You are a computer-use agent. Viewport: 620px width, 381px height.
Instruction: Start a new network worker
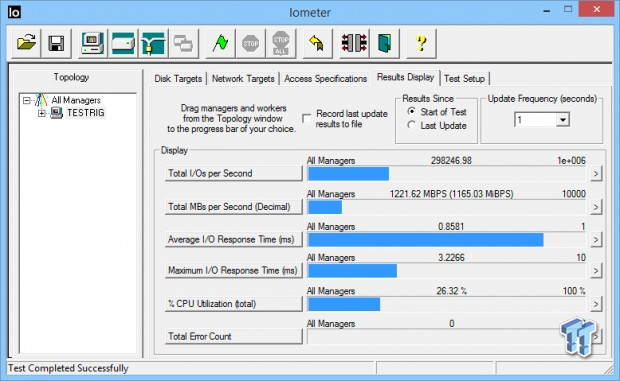pos(153,43)
